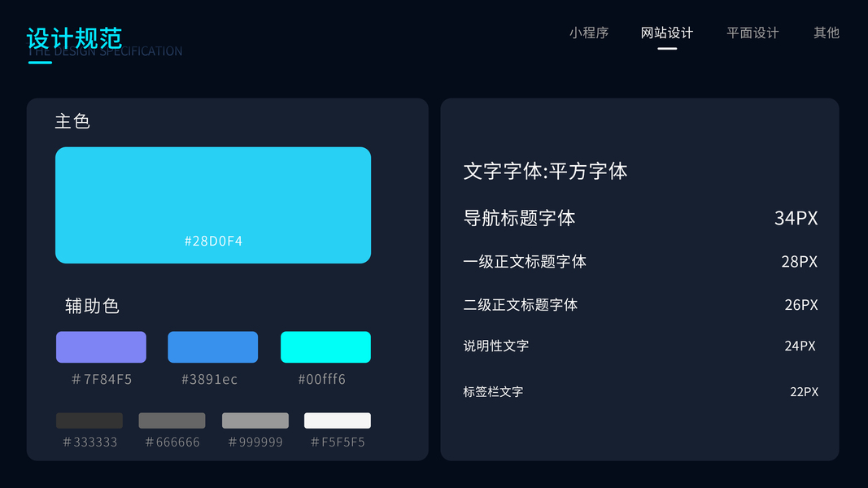The image size is (868, 488).
Task: Click the 导航标题字体 row label
Action: 519,218
